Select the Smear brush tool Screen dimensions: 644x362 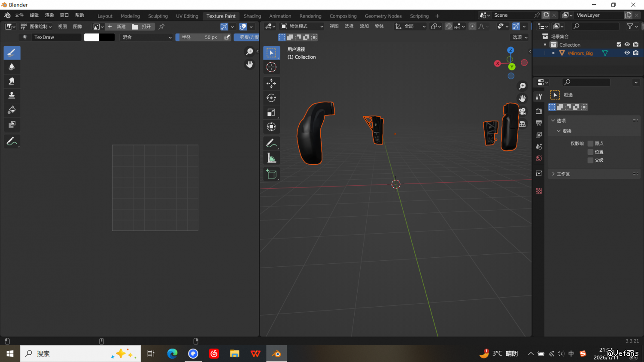[12, 81]
